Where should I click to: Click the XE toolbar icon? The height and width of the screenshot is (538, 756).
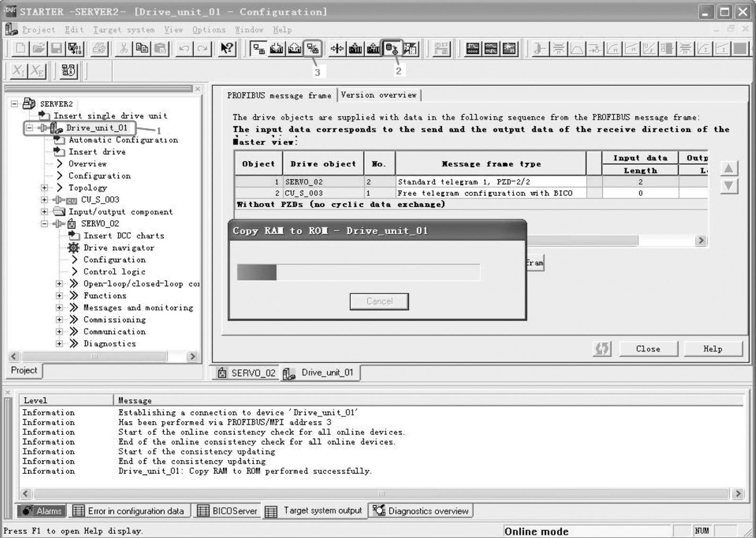37,71
